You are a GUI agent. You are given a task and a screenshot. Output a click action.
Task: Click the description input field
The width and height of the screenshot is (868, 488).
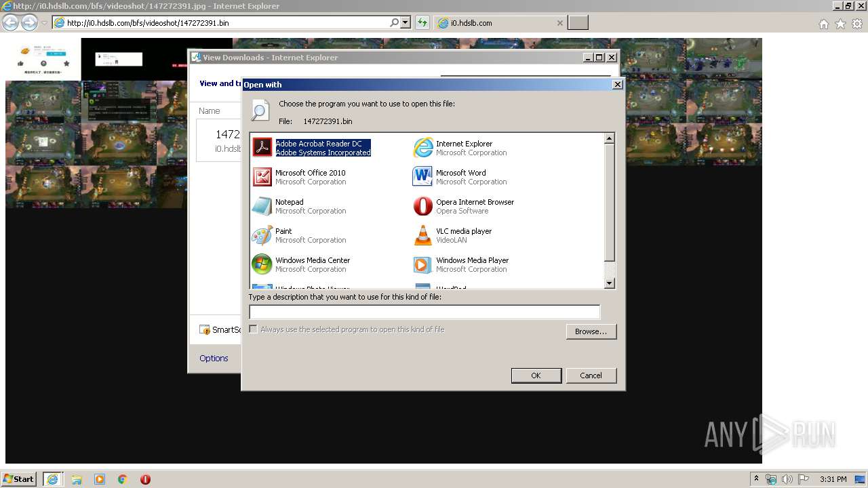[425, 312]
